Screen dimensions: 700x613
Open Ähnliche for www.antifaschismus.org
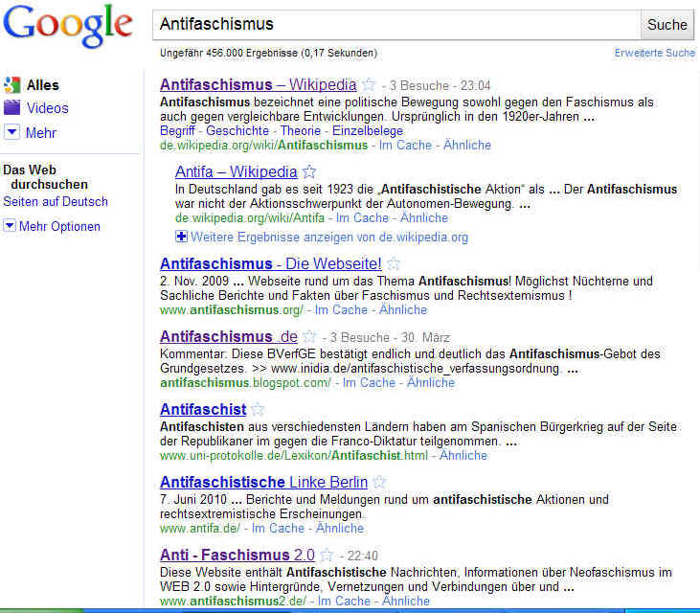pos(403,309)
